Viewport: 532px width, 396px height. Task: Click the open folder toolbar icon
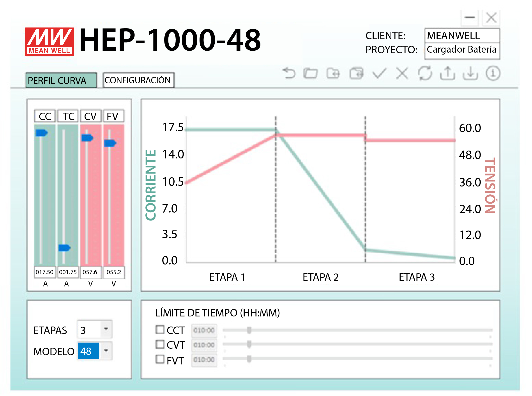coord(311,73)
